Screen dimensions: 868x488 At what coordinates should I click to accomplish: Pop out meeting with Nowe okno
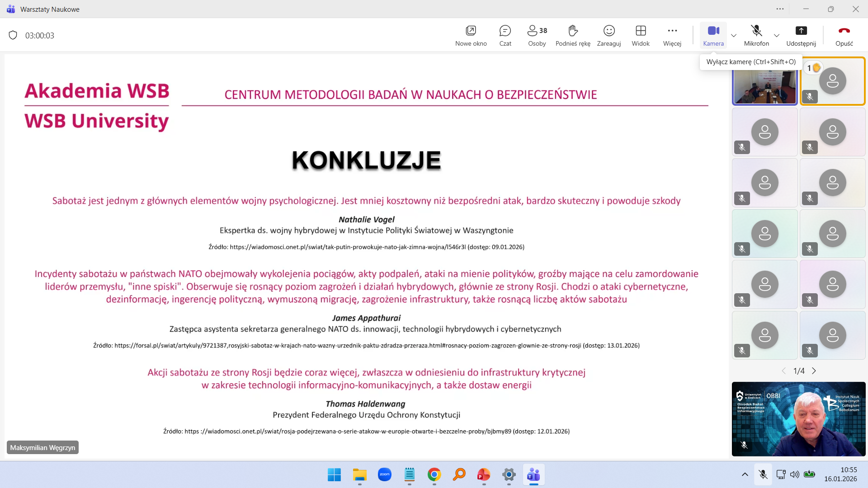point(471,35)
